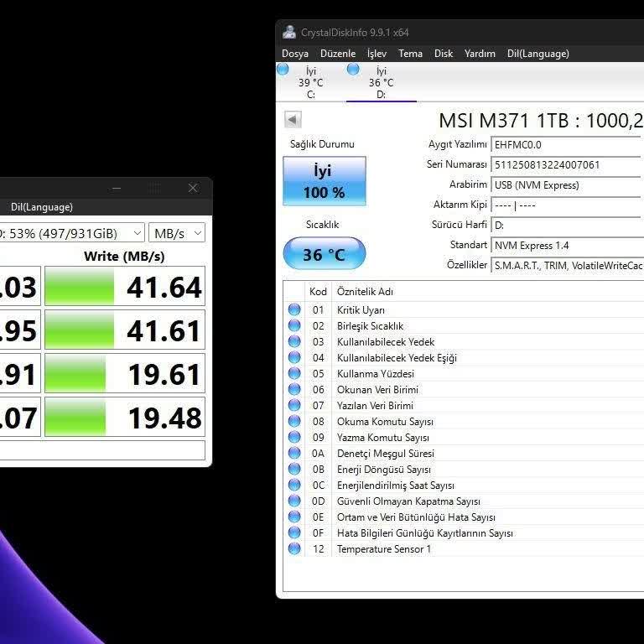Minimize the benchmark window

pyautogui.click(x=117, y=189)
